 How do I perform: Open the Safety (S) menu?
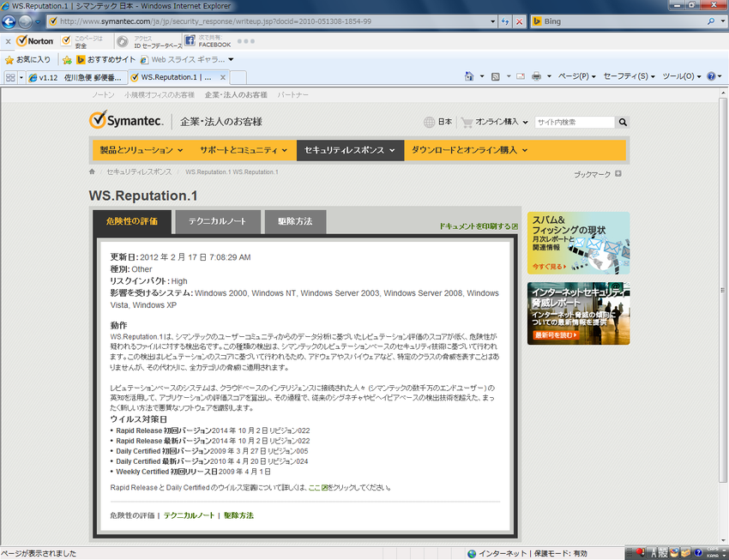click(x=629, y=76)
